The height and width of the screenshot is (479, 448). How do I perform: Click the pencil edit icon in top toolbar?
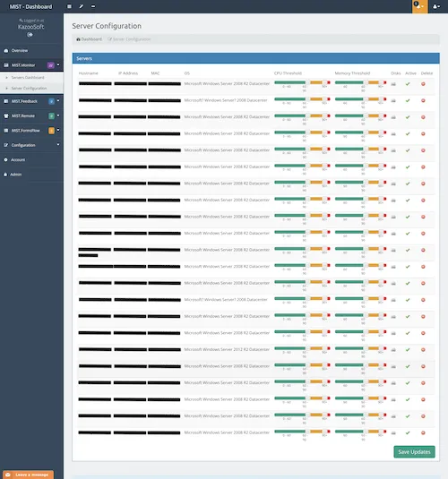[x=82, y=6]
